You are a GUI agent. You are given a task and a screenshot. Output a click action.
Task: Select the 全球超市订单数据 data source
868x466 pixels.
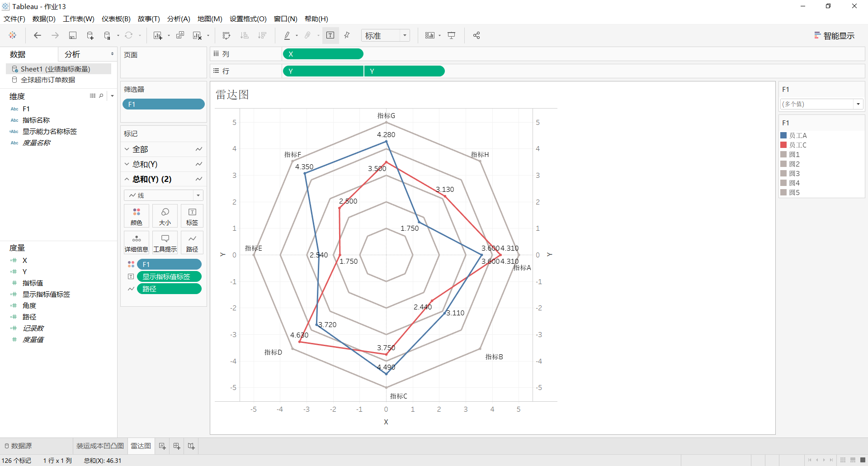pyautogui.click(x=48, y=80)
